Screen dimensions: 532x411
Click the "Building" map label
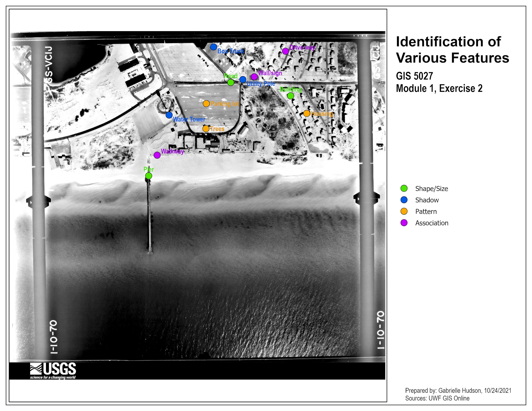[x=291, y=89]
